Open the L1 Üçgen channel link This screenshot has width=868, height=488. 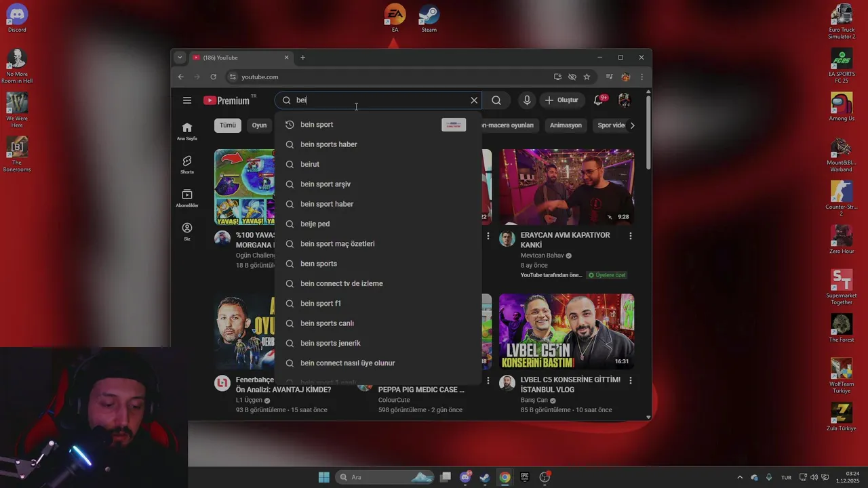(x=249, y=400)
